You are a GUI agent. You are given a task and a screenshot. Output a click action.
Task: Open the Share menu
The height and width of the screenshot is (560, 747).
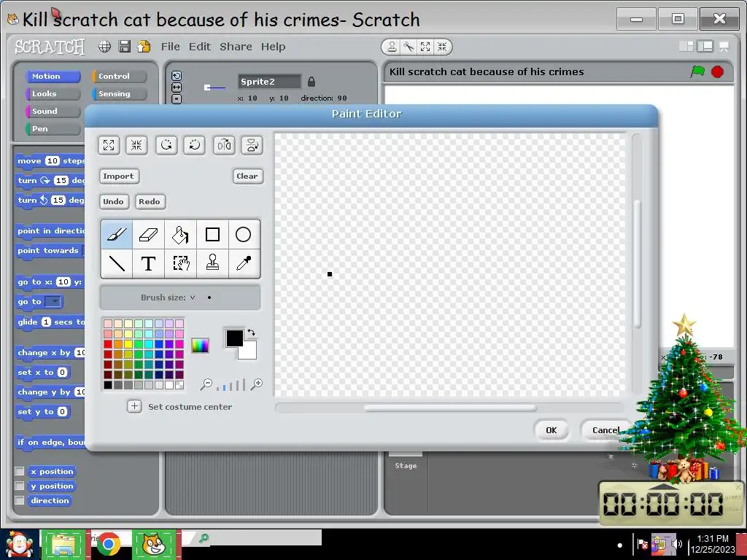tap(236, 47)
